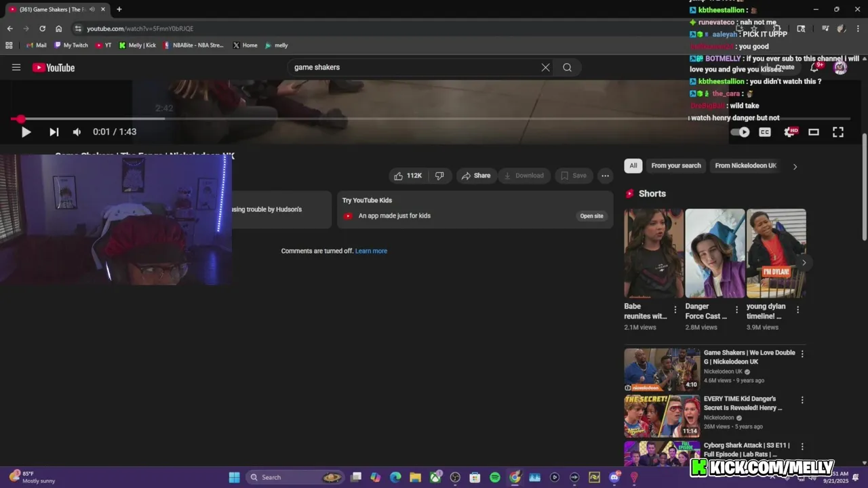Image resolution: width=868 pixels, height=488 pixels.
Task: Open options for 'young dylan timeline' short
Action: click(797, 310)
